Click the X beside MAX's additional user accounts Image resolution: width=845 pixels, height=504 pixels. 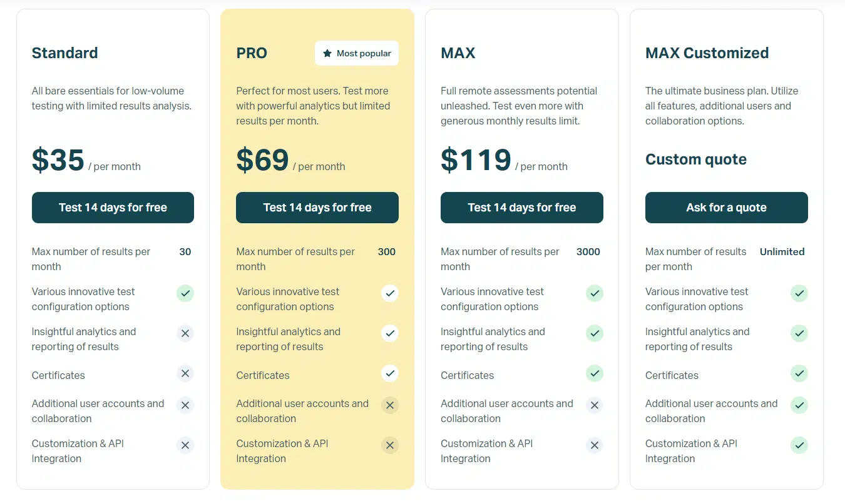(x=595, y=405)
